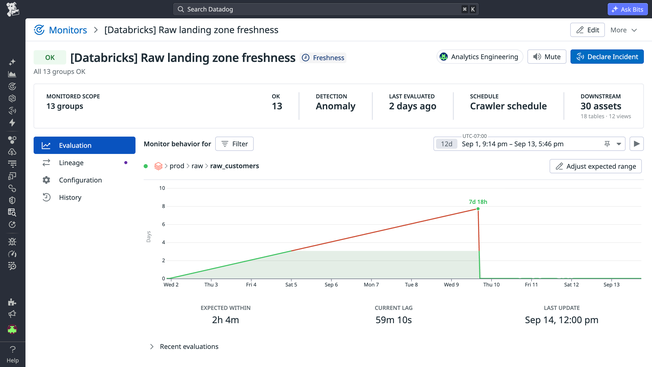Open the incidents siren icon in sidebar
Viewport: 652px width, 367px height.
pos(12,111)
